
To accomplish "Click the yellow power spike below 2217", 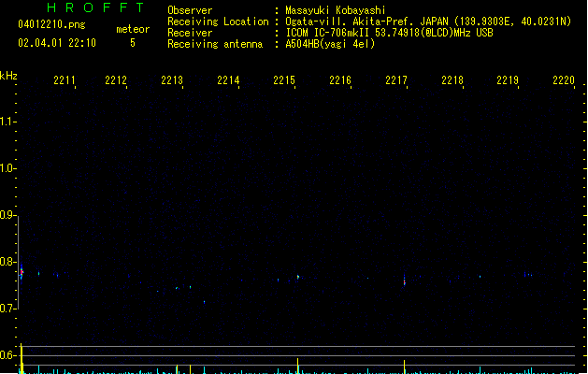I will click(x=404, y=367).
